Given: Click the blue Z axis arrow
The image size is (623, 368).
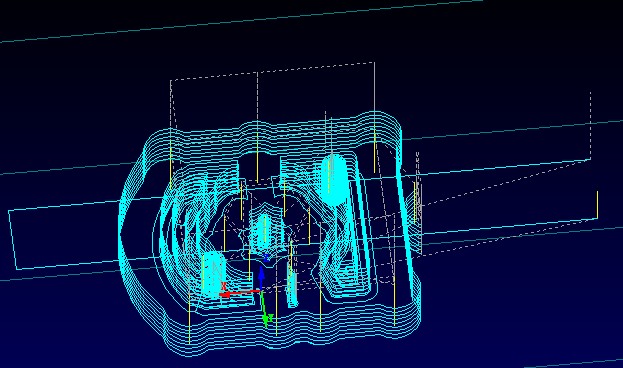Looking at the screenshot, I should 261,279.
